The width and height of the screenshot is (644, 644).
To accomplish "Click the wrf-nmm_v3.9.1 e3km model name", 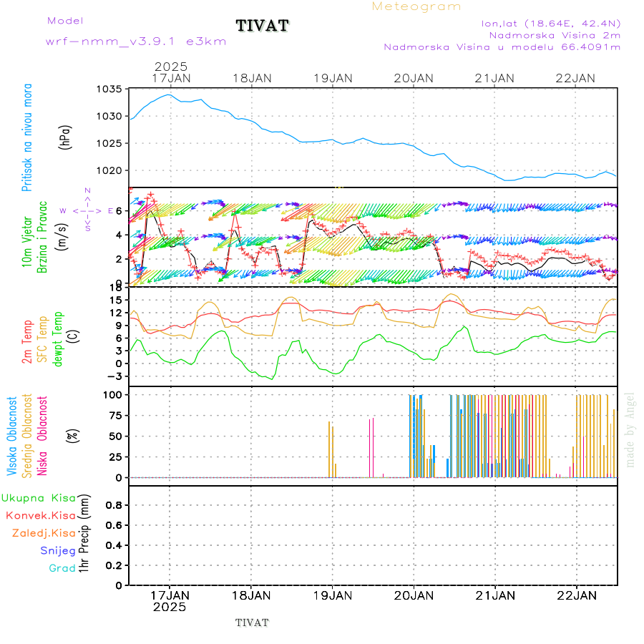I will coord(136,42).
